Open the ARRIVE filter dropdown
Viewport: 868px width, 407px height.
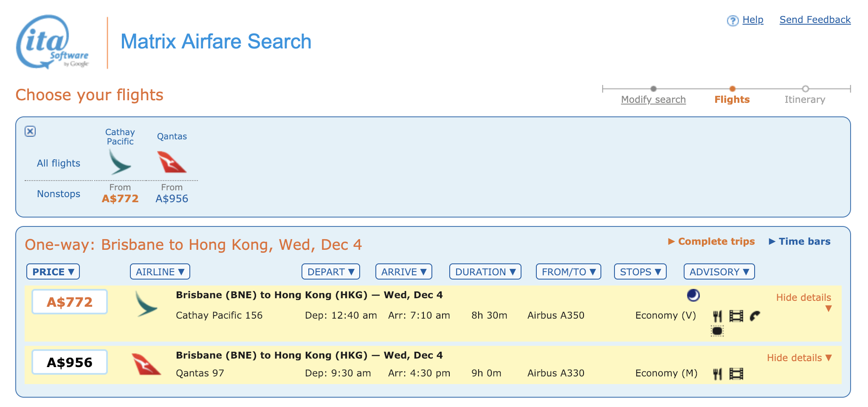[x=404, y=272]
